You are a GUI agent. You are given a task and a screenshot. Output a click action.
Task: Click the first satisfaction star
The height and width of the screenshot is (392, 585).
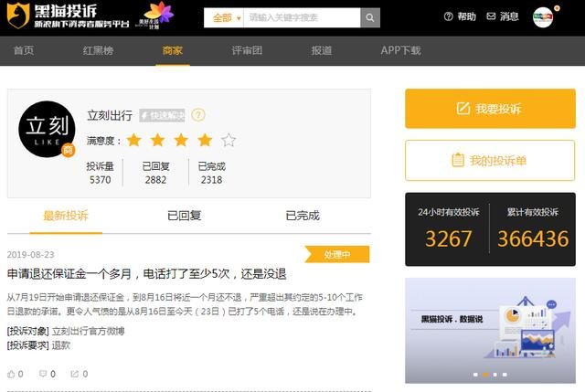134,140
